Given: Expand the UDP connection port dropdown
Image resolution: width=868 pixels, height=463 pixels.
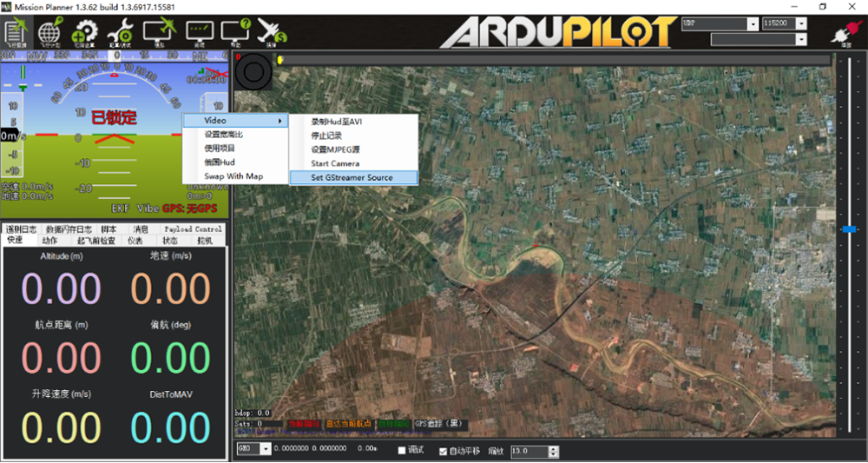Looking at the screenshot, I should coord(752,23).
